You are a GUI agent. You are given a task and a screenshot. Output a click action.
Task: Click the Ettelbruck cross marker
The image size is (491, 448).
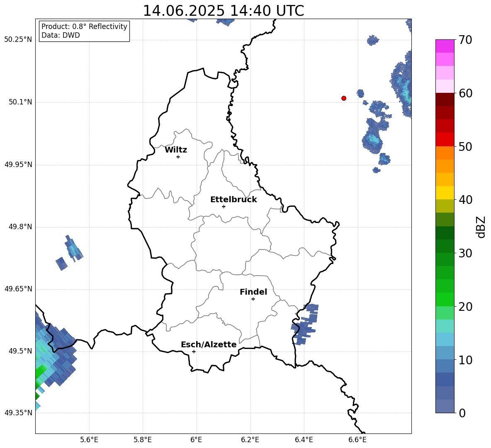point(224,206)
